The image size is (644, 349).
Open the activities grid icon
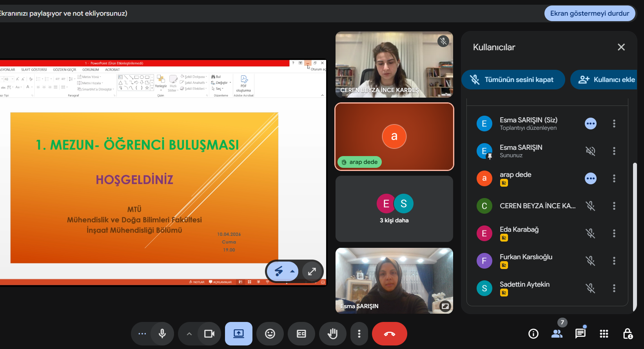[604, 334]
